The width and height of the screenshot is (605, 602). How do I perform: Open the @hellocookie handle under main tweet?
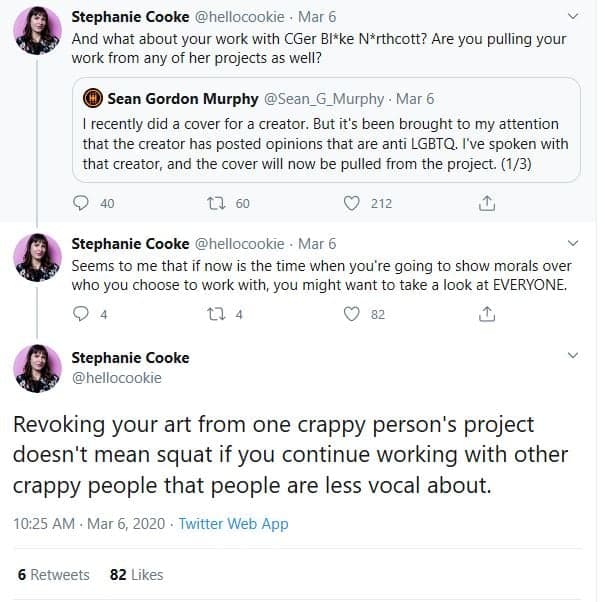tap(117, 378)
